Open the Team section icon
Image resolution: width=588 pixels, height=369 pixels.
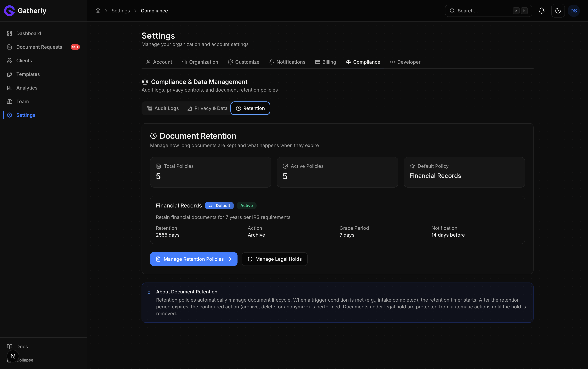pyautogui.click(x=10, y=101)
